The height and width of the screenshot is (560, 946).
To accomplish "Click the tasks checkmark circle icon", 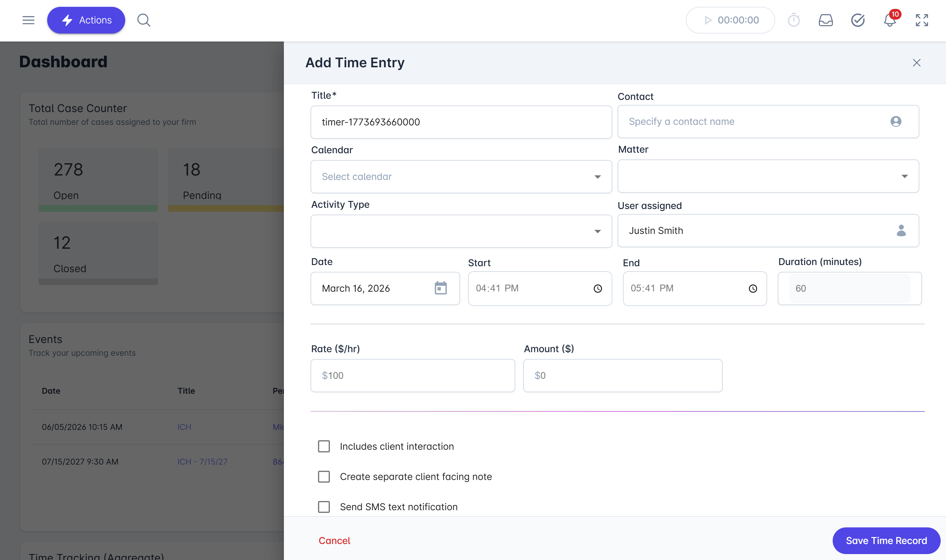I will tap(858, 20).
